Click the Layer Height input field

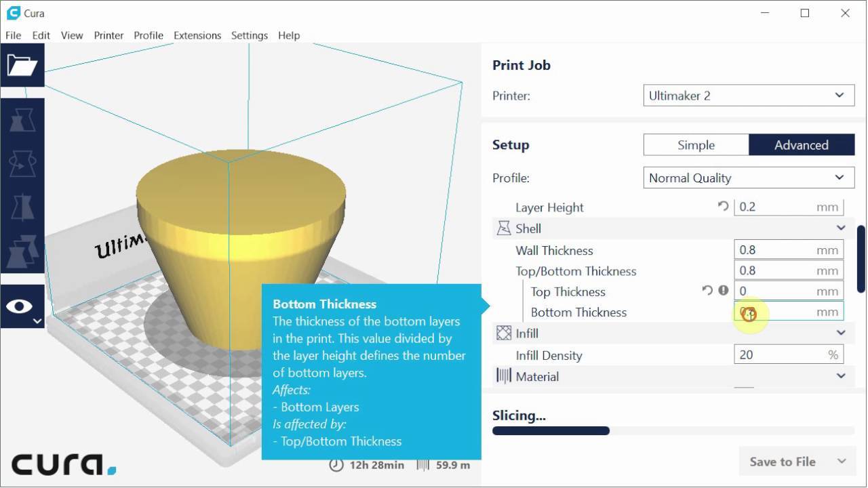789,207
